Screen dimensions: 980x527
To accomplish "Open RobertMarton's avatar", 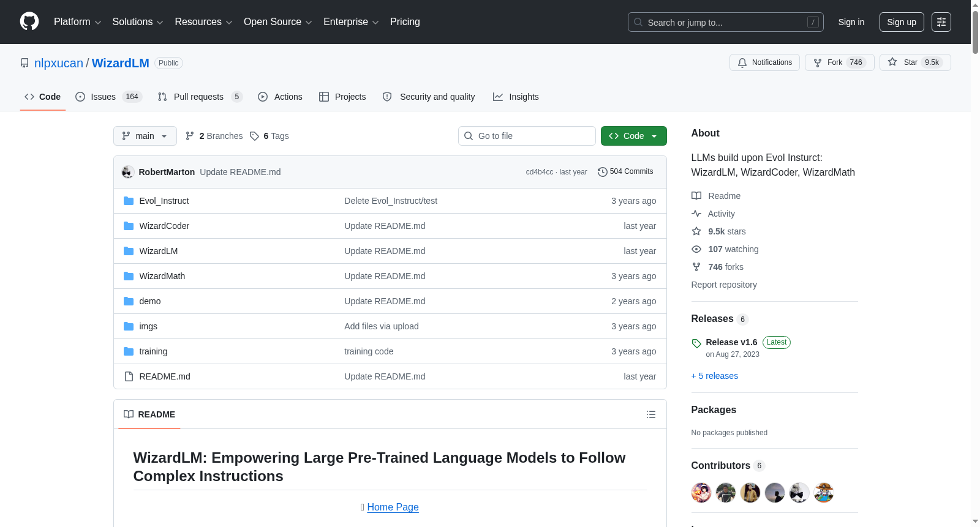I will point(127,172).
